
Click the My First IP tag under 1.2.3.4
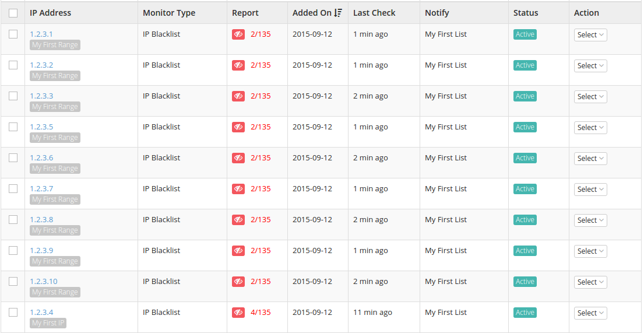[48, 323]
